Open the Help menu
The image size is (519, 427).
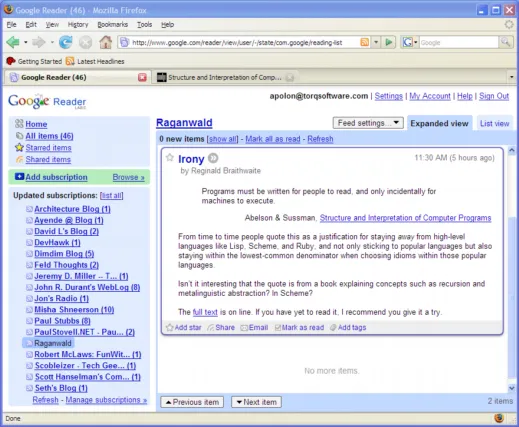coord(167,25)
